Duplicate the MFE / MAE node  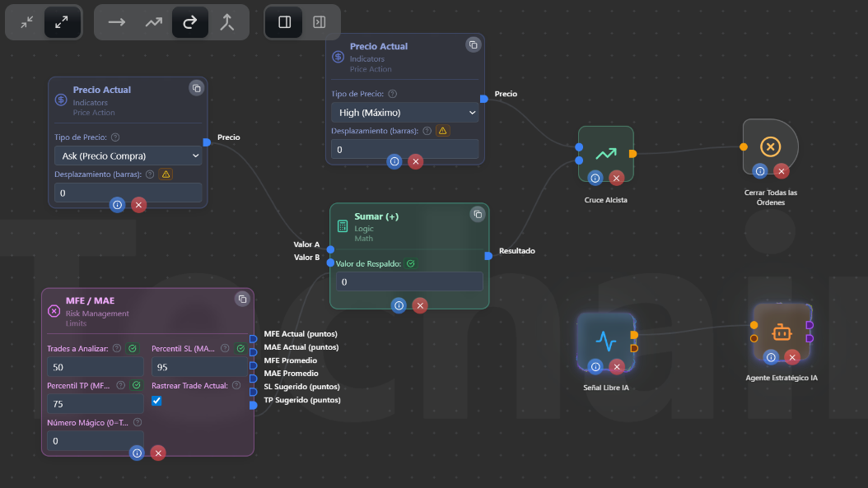[241, 299]
